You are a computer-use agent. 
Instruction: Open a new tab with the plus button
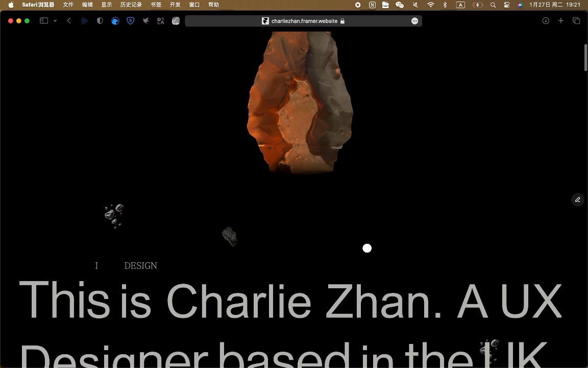click(561, 21)
